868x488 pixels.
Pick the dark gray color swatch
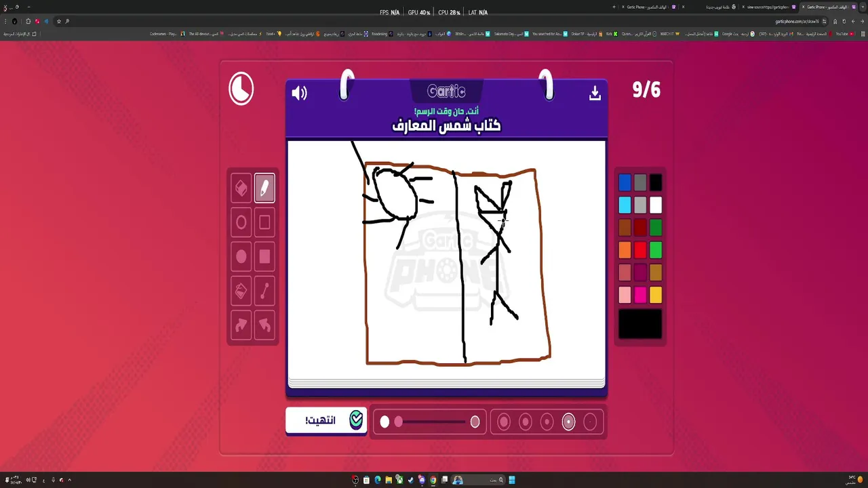[640, 182]
